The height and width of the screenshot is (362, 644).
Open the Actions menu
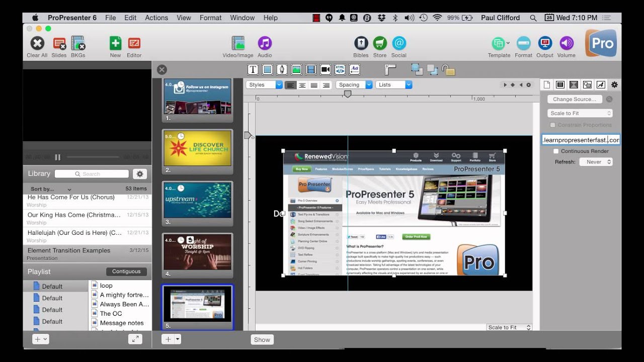coord(156,18)
